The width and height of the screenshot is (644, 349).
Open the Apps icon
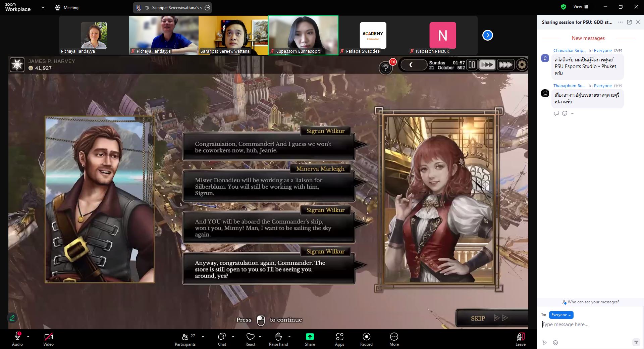pyautogui.click(x=339, y=337)
